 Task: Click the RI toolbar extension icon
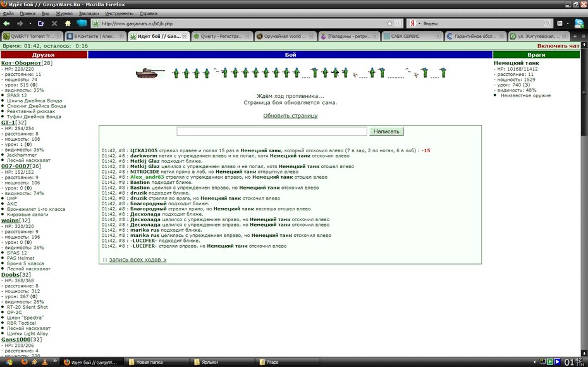tap(560, 23)
